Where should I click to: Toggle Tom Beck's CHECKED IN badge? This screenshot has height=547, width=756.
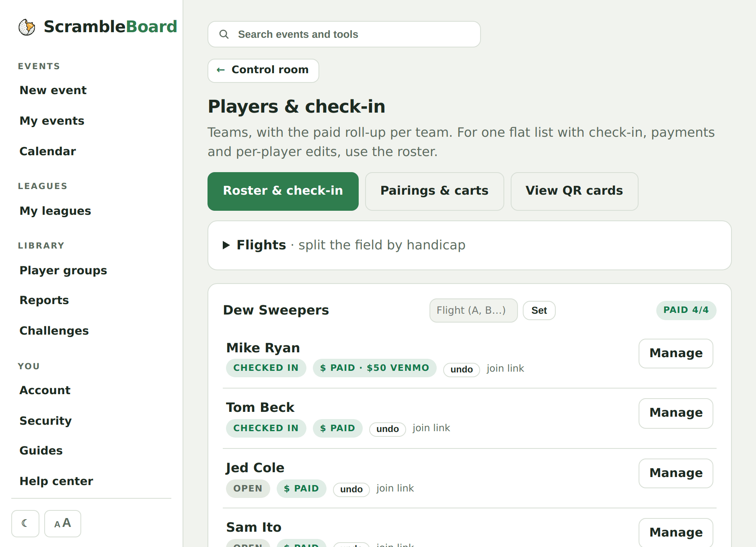pos(266,428)
